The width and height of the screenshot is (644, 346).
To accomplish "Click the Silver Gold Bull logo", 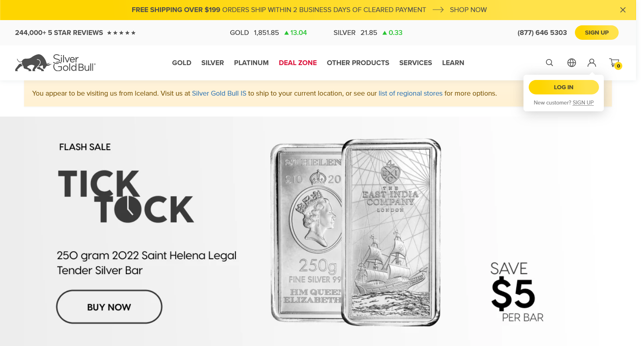I will [x=55, y=63].
